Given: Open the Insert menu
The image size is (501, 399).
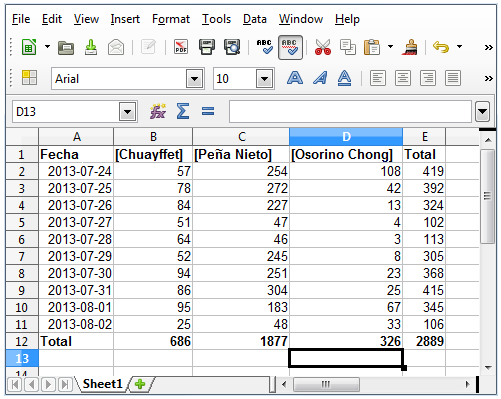Looking at the screenshot, I should click(x=125, y=19).
